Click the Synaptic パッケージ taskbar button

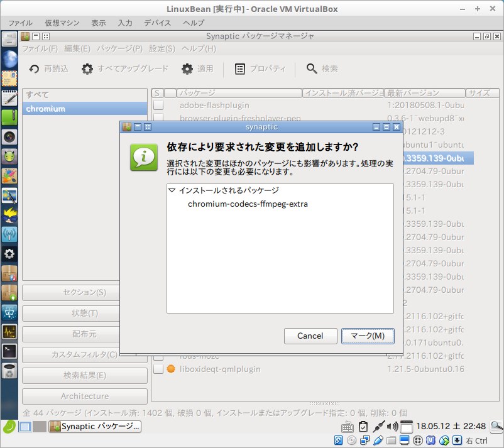[x=95, y=427]
